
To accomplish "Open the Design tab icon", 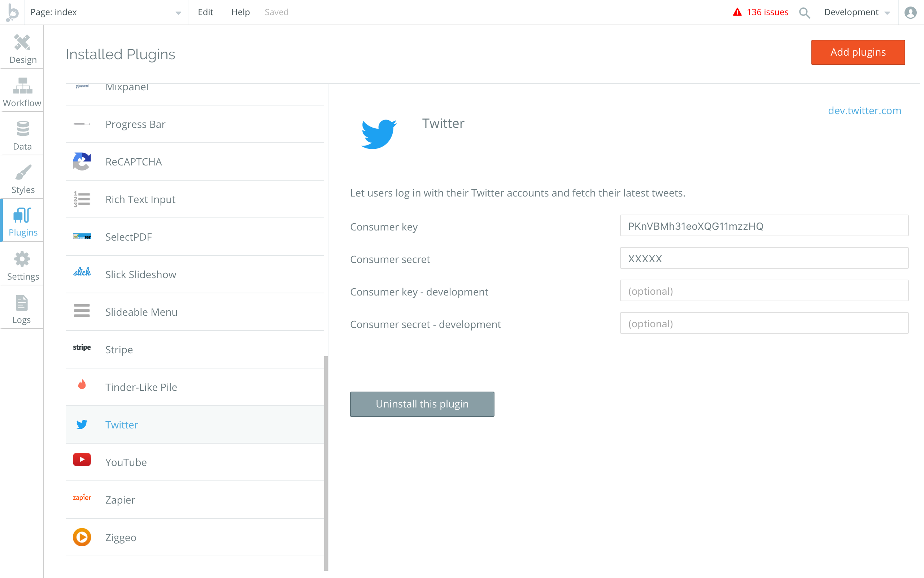I will click(22, 42).
